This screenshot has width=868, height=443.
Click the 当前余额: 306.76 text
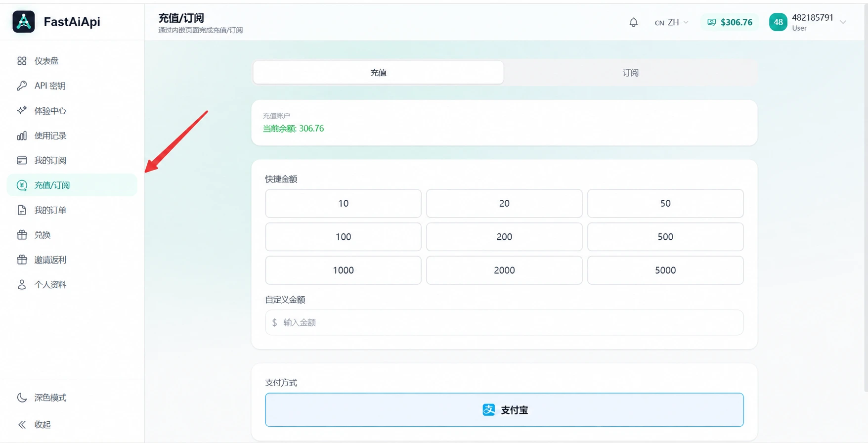click(x=293, y=129)
